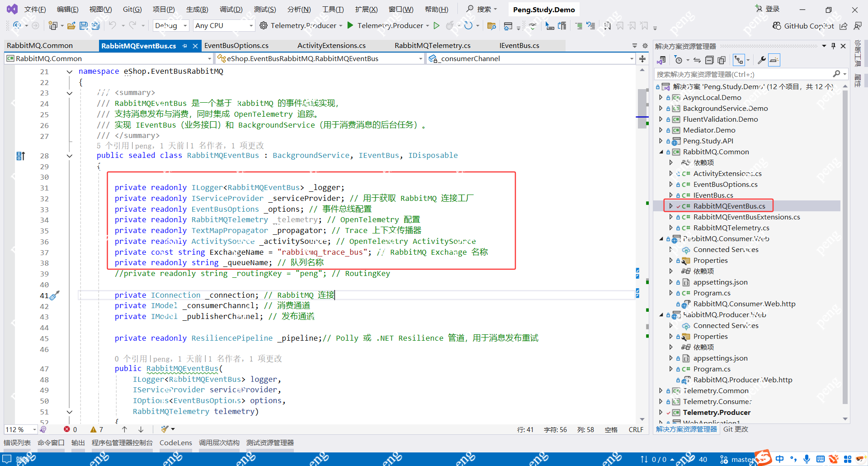Viewport: 868px width, 466px height.
Task: Open the RabbitMQ.Common project scope dropdown
Action: [x=108, y=58]
